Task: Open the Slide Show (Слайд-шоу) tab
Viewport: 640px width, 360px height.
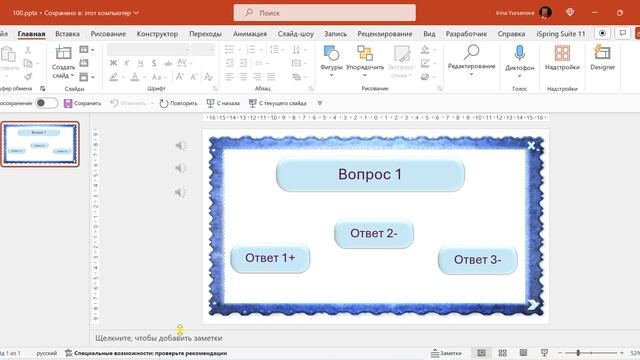Action: coord(296,34)
